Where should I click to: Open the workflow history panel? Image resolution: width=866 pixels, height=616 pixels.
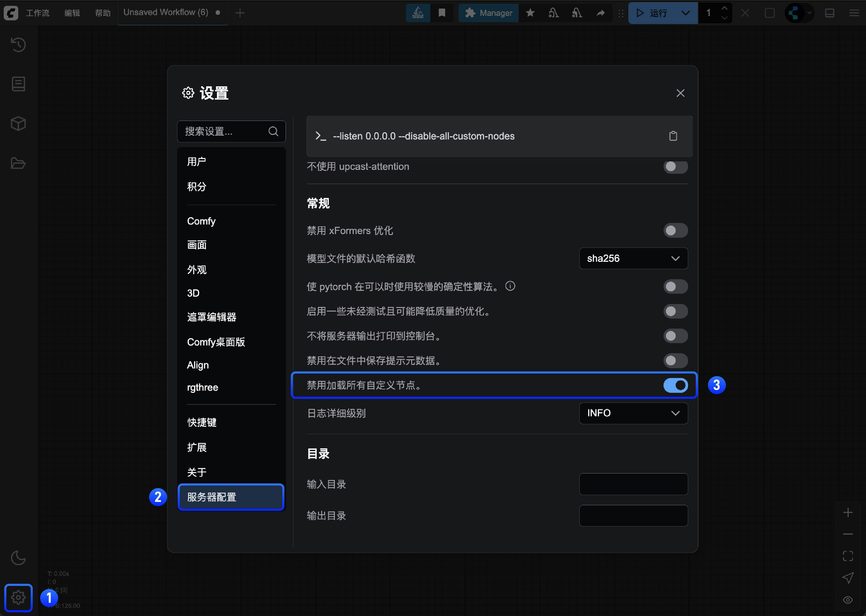coord(18,45)
